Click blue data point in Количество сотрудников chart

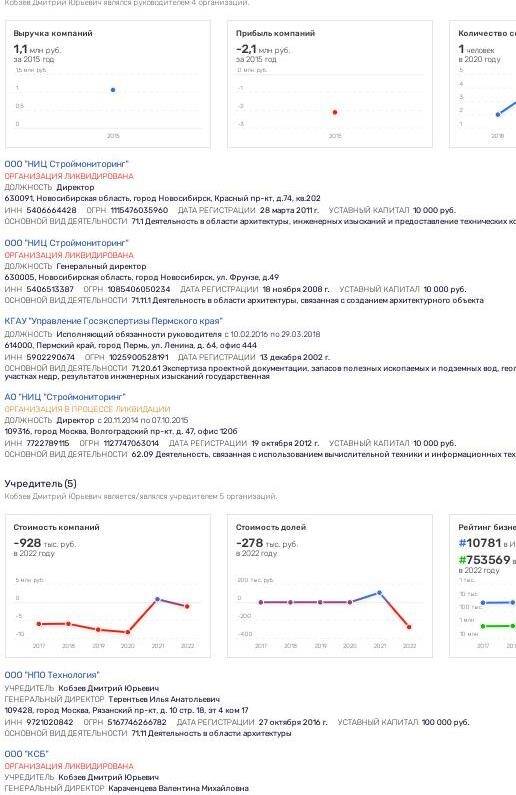(x=498, y=115)
